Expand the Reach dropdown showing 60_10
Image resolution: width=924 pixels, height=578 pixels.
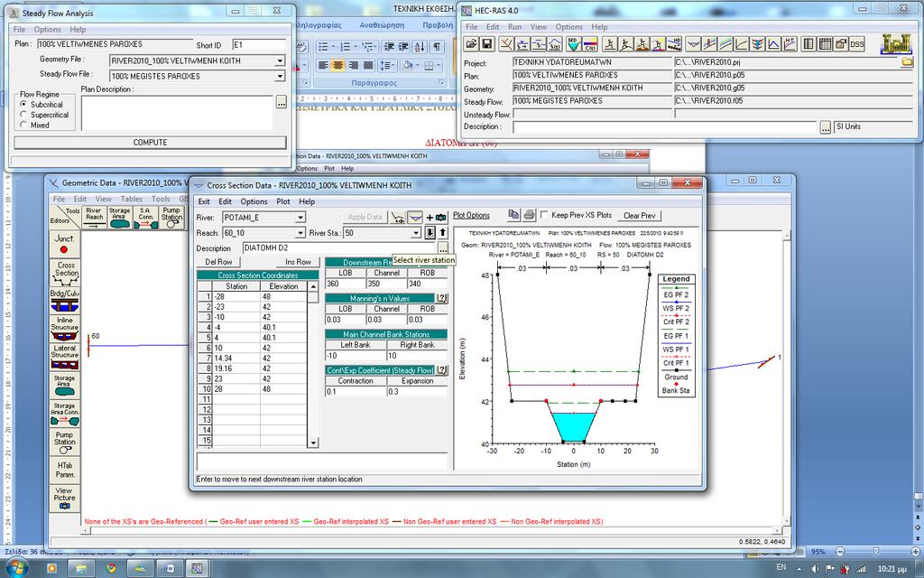(x=300, y=233)
